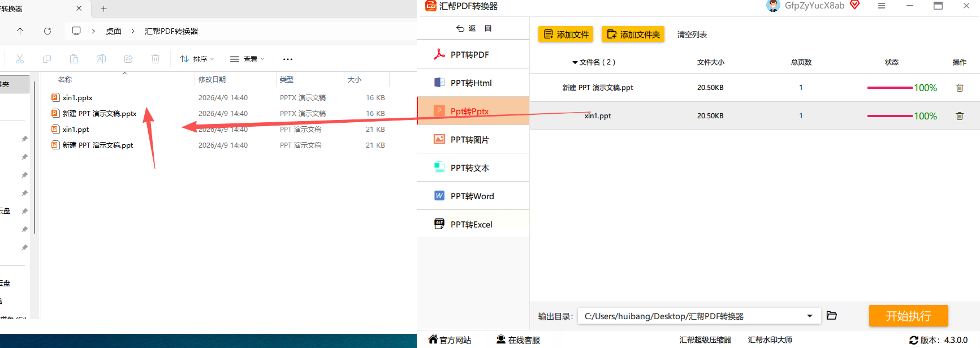Click the 添加文件 button
Image resolution: width=980 pixels, height=348 pixels.
(x=565, y=35)
